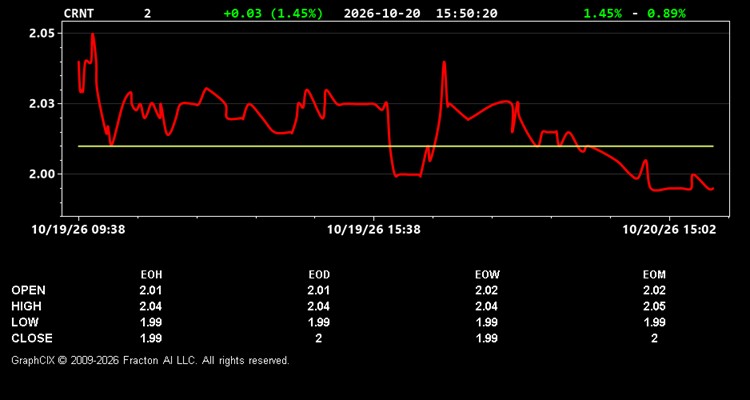Click OPEN value 2.01 under EOH
Viewport: 750px width, 400px height.
tap(151, 290)
